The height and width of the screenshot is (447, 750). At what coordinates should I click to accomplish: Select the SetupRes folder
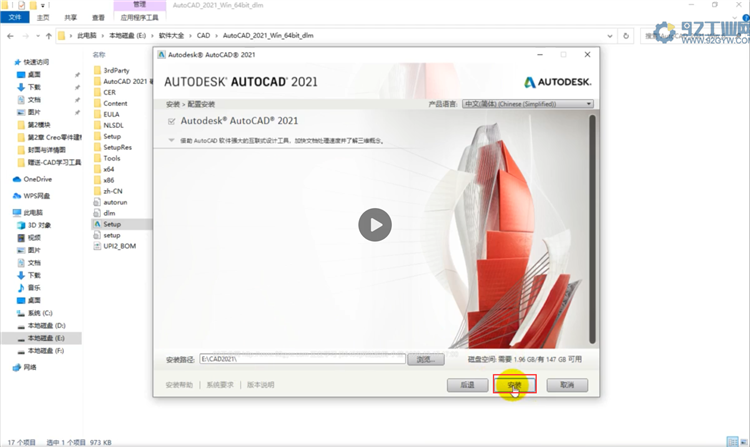point(117,147)
